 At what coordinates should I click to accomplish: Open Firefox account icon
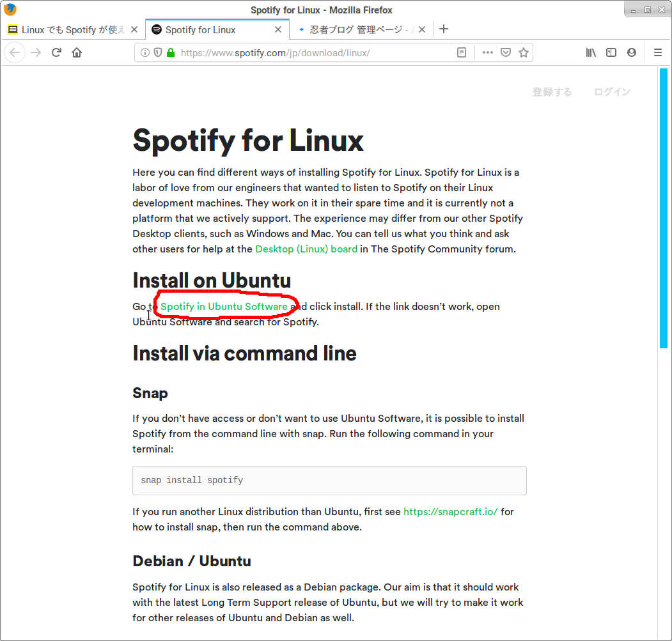(x=632, y=52)
